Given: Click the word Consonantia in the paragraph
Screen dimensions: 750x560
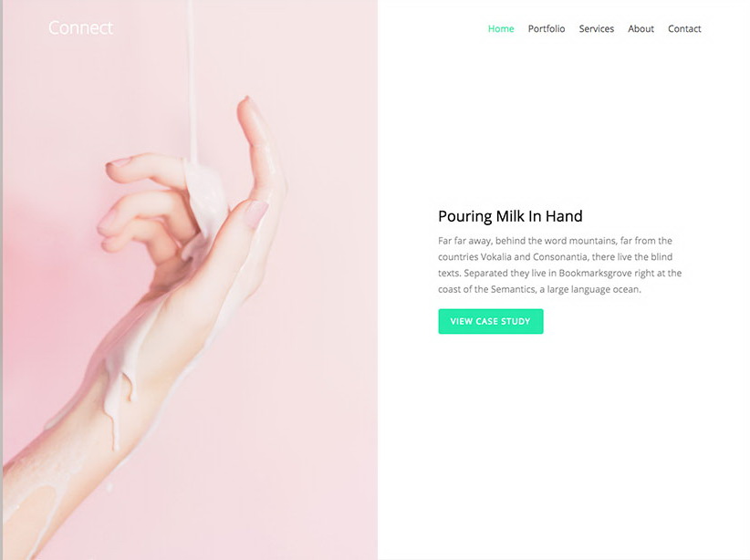Looking at the screenshot, I should (560, 257).
